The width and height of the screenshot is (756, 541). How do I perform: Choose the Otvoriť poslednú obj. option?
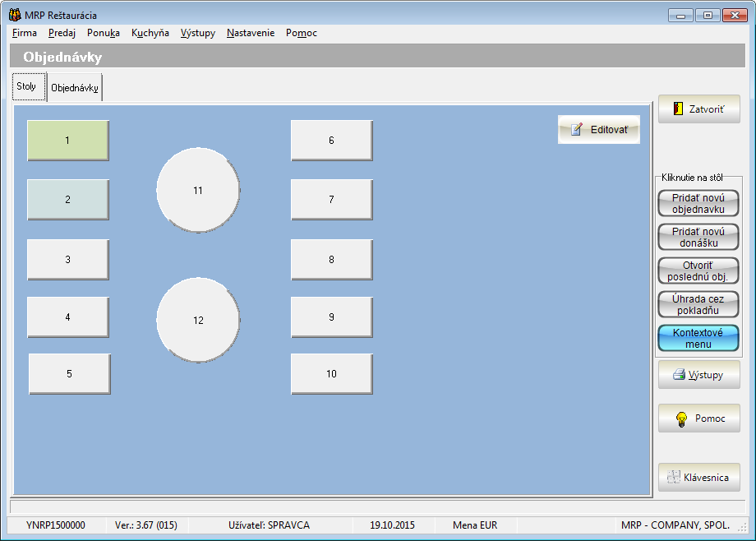click(698, 270)
